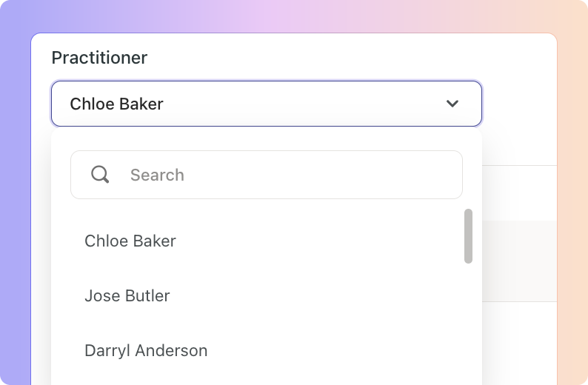
Task: Select Chloe Baker from the options list
Action: pos(130,241)
